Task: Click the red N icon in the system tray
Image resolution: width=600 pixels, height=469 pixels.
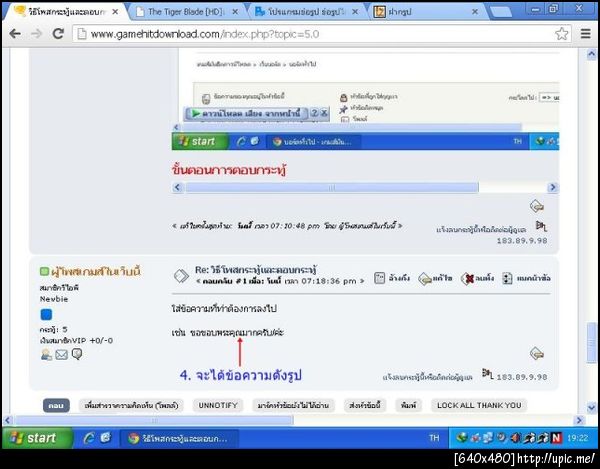Action: tap(556, 438)
